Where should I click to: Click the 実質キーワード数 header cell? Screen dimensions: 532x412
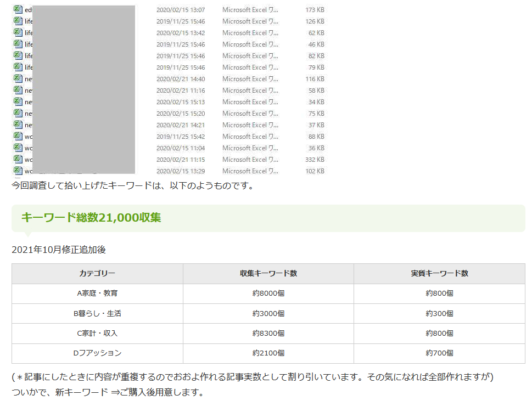click(439, 273)
